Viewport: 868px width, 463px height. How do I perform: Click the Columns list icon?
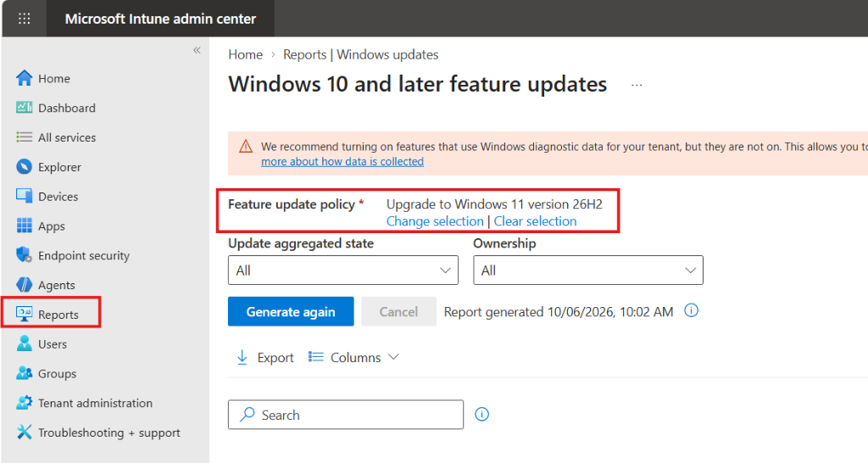315,357
